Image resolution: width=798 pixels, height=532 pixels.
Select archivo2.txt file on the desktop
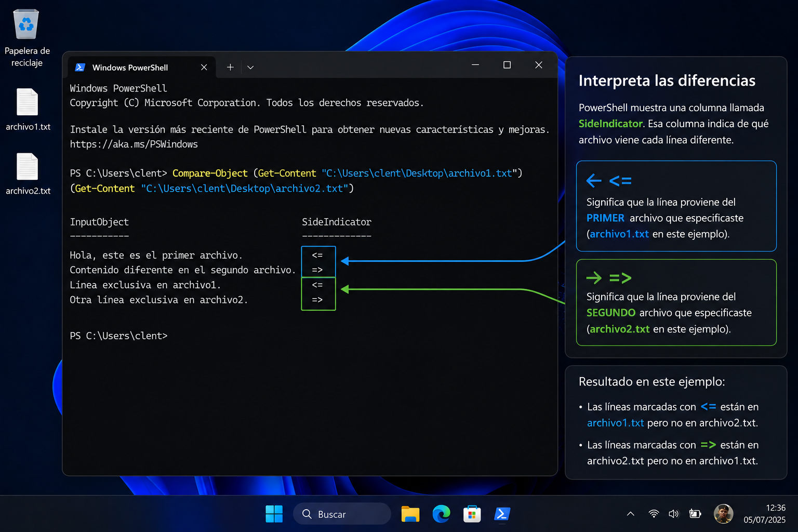(x=28, y=174)
